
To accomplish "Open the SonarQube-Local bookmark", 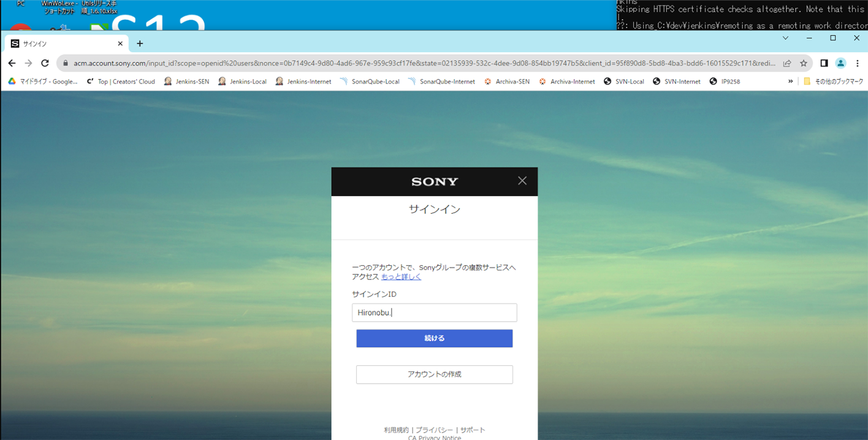I will pyautogui.click(x=370, y=82).
